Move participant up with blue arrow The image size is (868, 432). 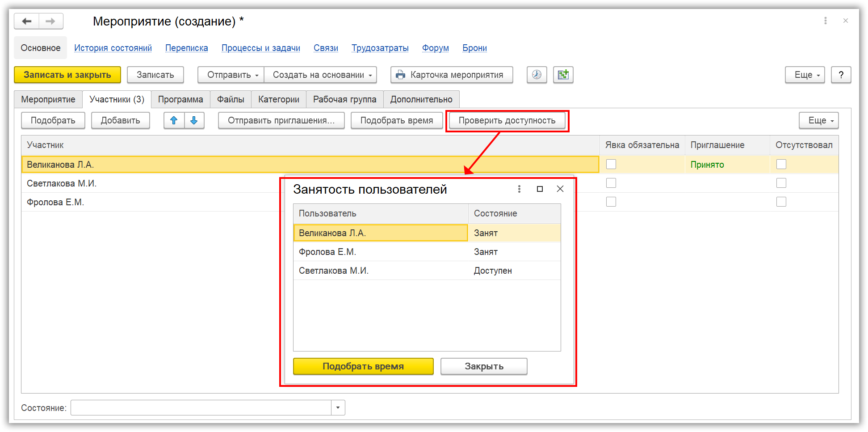(174, 120)
